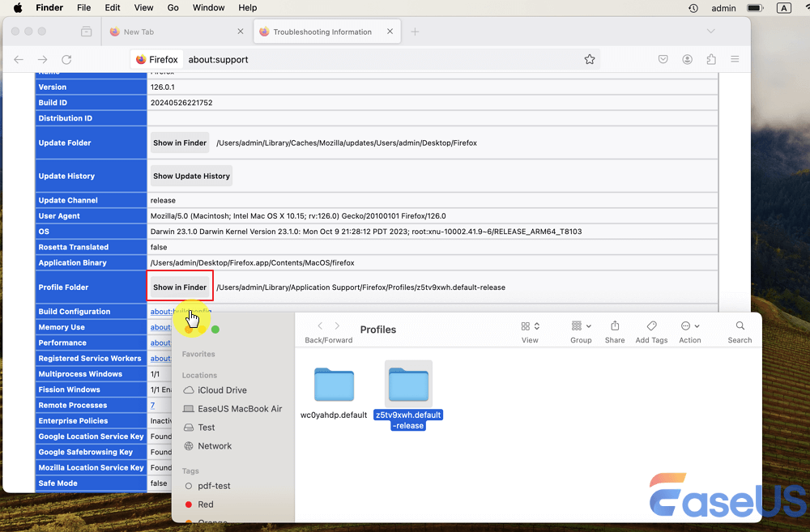Viewport: 810px width, 532px height.
Task: Open the Window menu in menu bar
Action: point(208,8)
